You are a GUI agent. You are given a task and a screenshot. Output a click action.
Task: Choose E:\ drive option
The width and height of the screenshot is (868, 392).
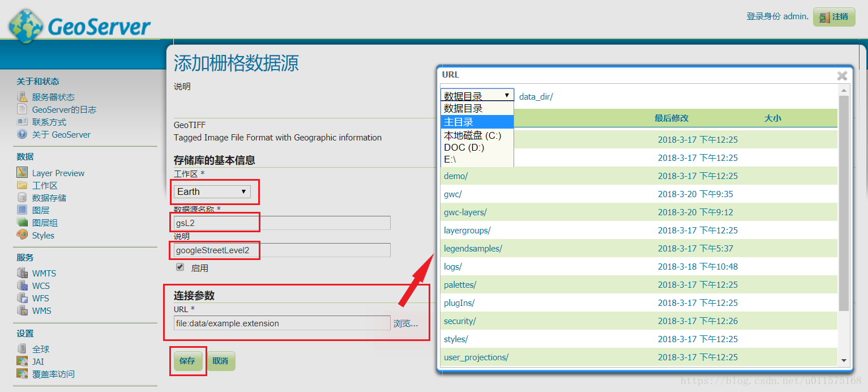pos(477,160)
